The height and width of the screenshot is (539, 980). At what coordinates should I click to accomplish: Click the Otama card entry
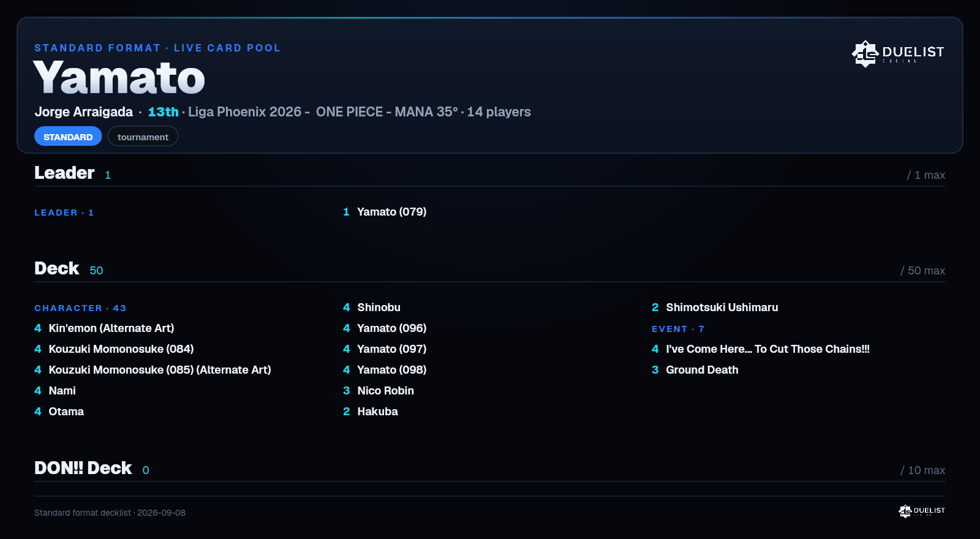pyautogui.click(x=59, y=412)
